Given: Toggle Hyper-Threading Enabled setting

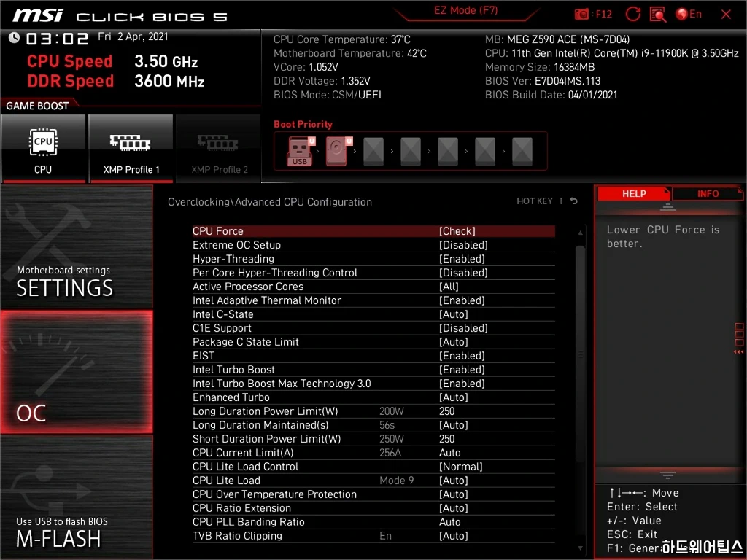Looking at the screenshot, I should (462, 259).
